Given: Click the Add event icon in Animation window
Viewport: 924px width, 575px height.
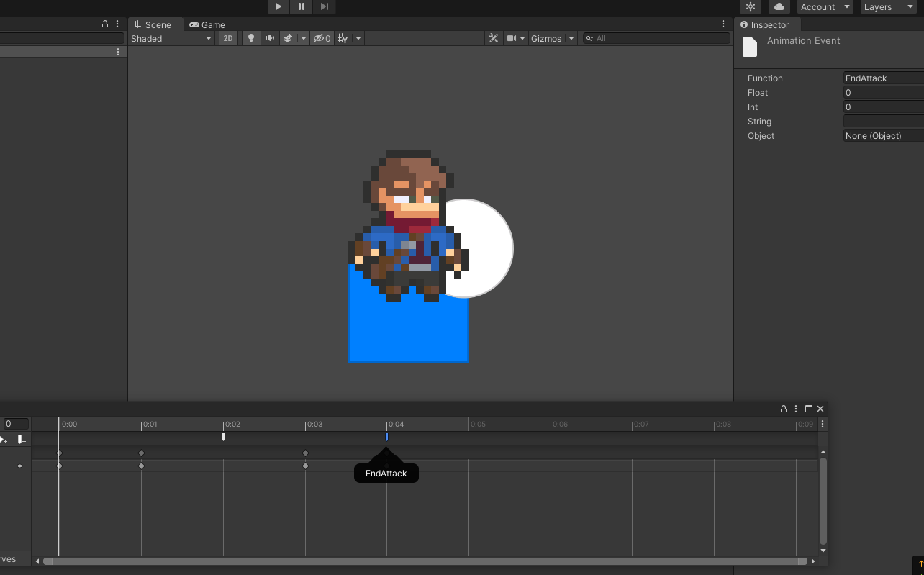Looking at the screenshot, I should point(20,440).
